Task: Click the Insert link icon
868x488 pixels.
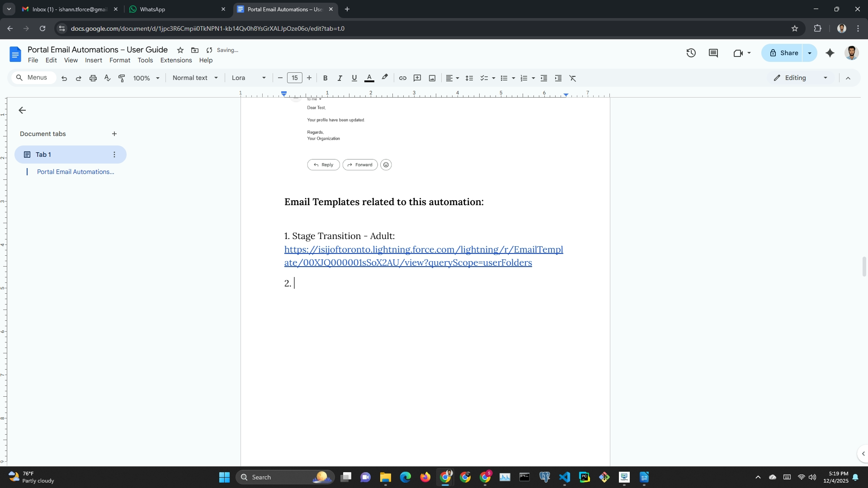Action: (402, 78)
